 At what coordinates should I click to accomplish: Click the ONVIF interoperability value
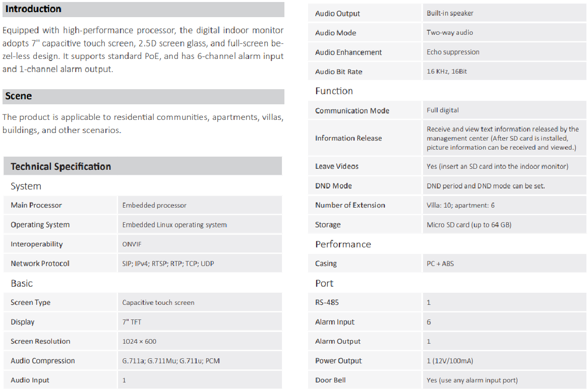coord(132,244)
